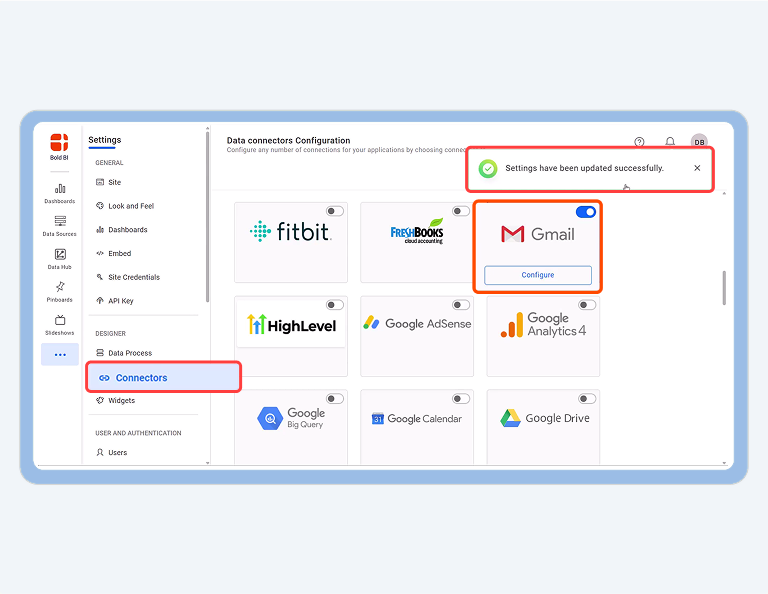The height and width of the screenshot is (594, 768).
Task: Click the DESIGNER section label
Action: click(x=111, y=333)
